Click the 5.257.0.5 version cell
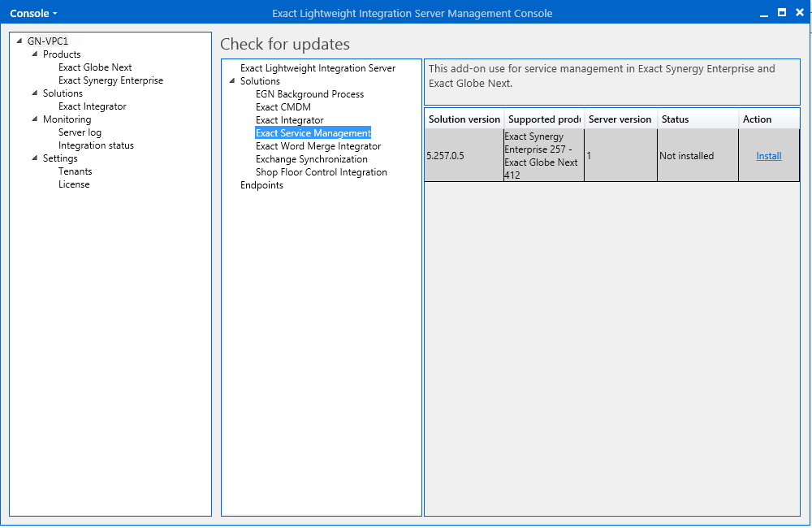The height and width of the screenshot is (528, 812). [464, 155]
